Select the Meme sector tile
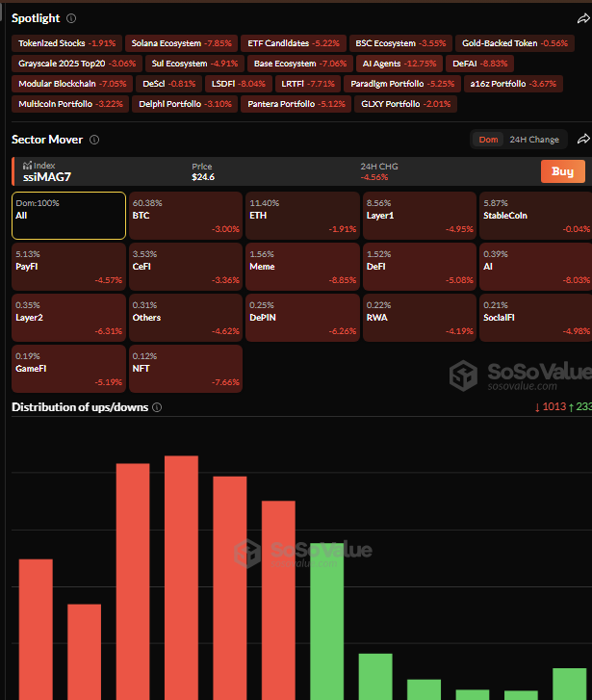This screenshot has width=592, height=700. click(x=302, y=267)
